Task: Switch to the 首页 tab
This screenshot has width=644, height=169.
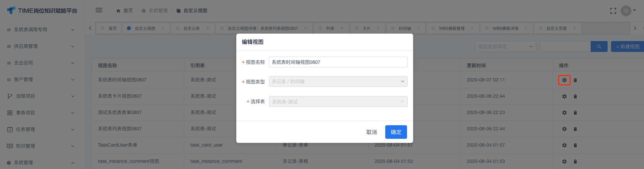Action: tap(109, 28)
